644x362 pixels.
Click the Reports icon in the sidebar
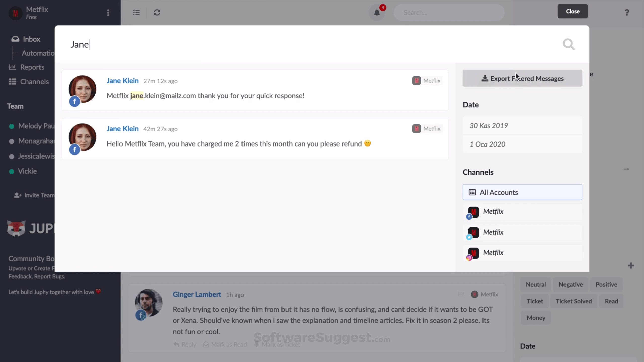[12, 67]
